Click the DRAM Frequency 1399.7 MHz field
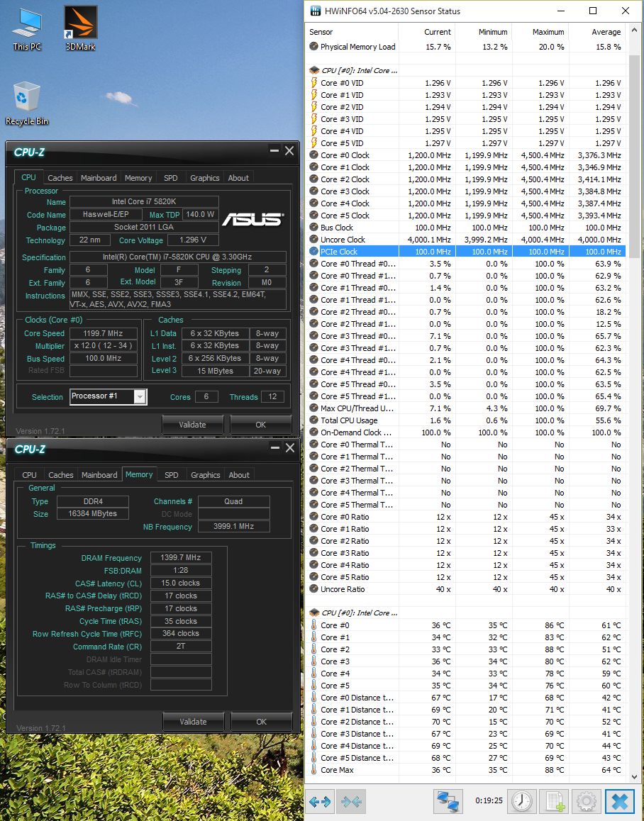The image size is (644, 821). click(x=181, y=558)
